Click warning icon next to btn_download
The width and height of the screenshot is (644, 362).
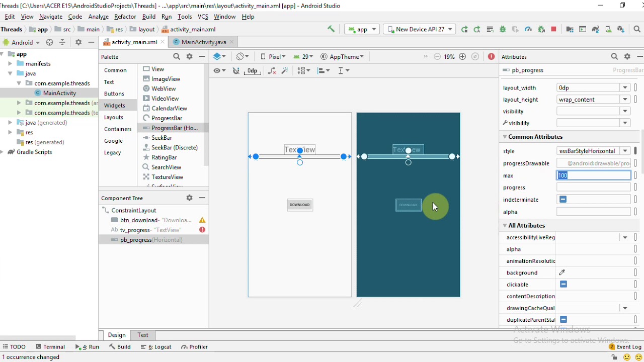[x=202, y=220]
